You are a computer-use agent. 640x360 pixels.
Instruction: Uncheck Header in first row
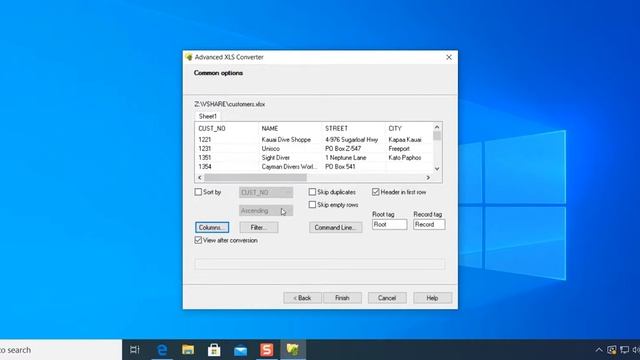click(x=376, y=192)
